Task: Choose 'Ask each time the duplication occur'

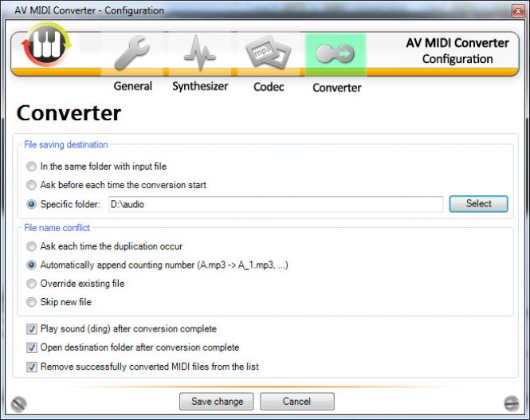Action: tap(31, 246)
